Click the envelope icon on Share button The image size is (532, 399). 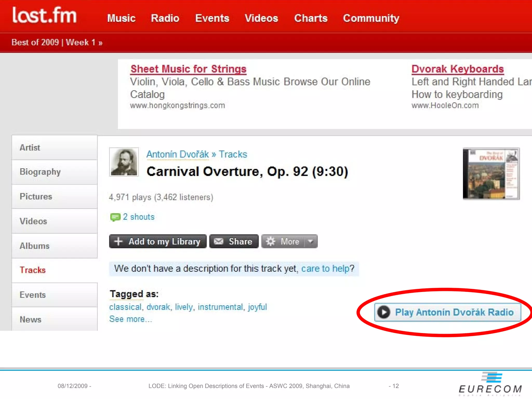pos(218,241)
